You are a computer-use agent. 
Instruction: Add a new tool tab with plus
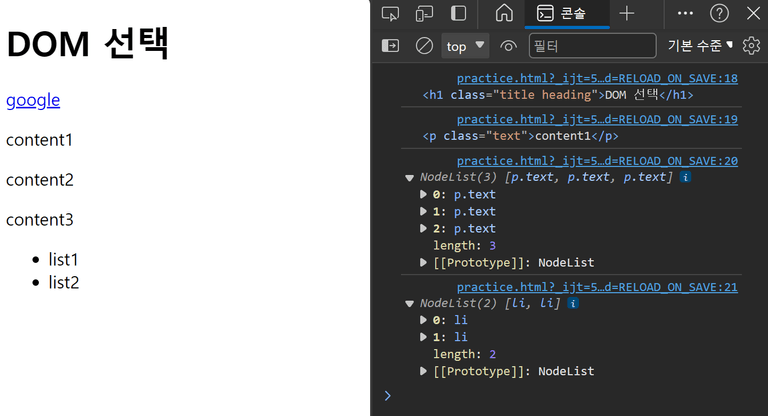click(x=626, y=13)
